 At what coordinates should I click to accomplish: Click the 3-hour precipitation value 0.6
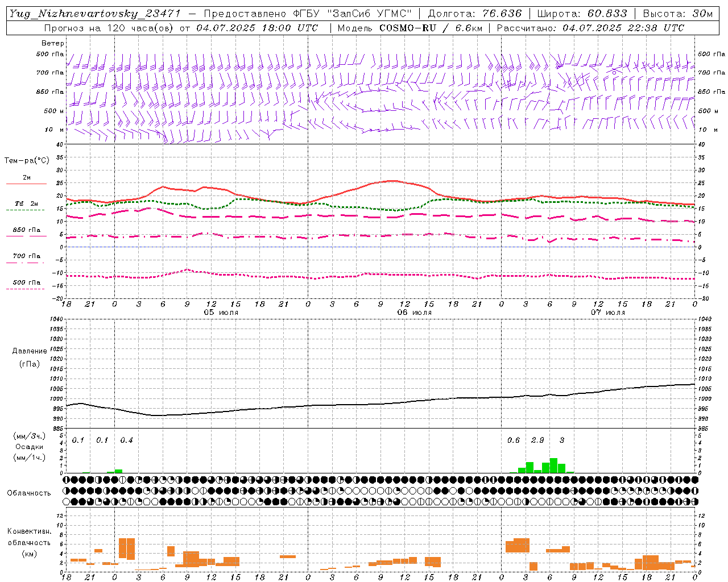click(x=513, y=440)
